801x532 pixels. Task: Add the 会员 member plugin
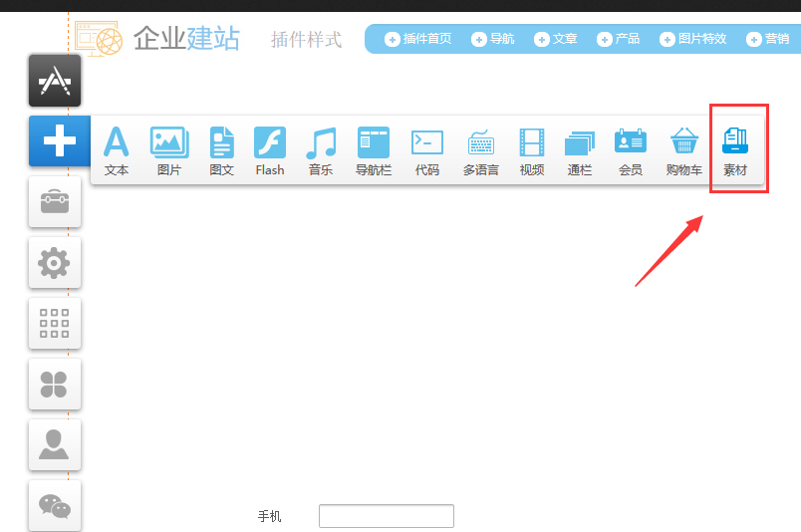pos(631,150)
